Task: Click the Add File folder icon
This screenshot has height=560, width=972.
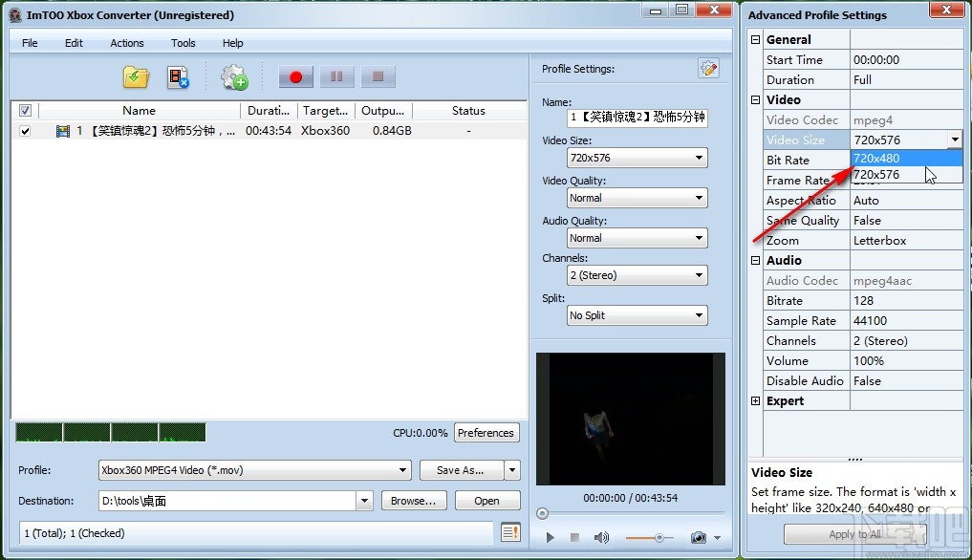Action: click(x=136, y=76)
